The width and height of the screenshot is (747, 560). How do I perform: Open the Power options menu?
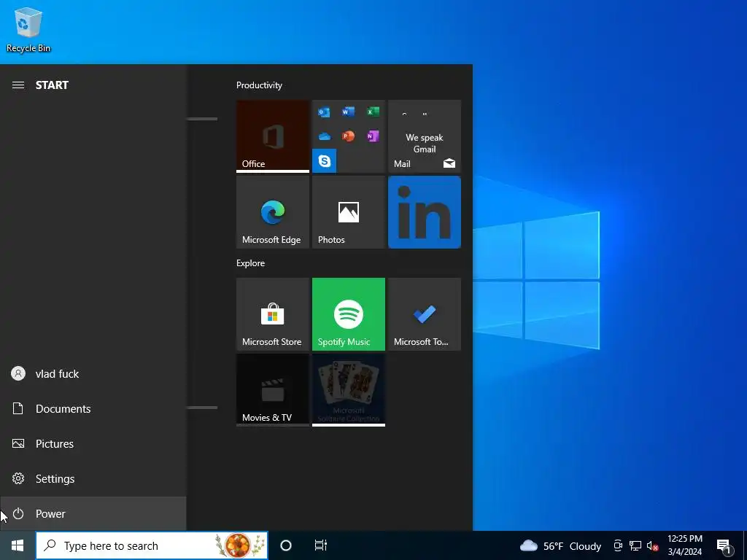point(93,514)
